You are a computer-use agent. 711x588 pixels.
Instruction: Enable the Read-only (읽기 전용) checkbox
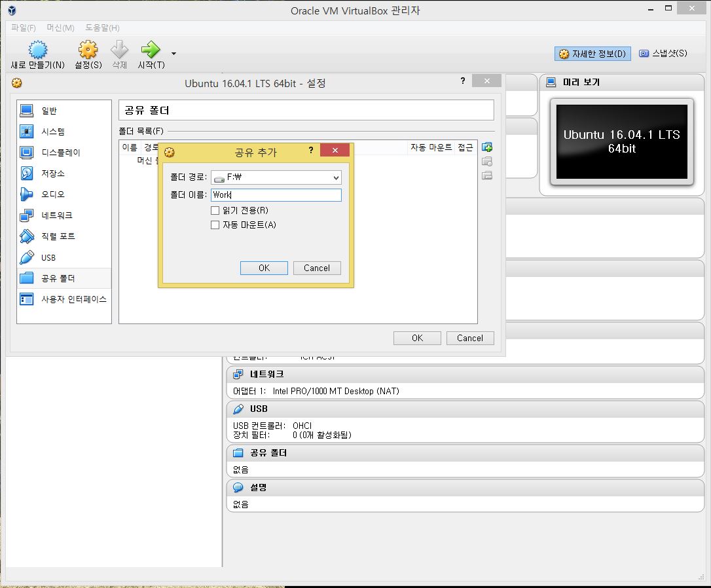(x=215, y=211)
